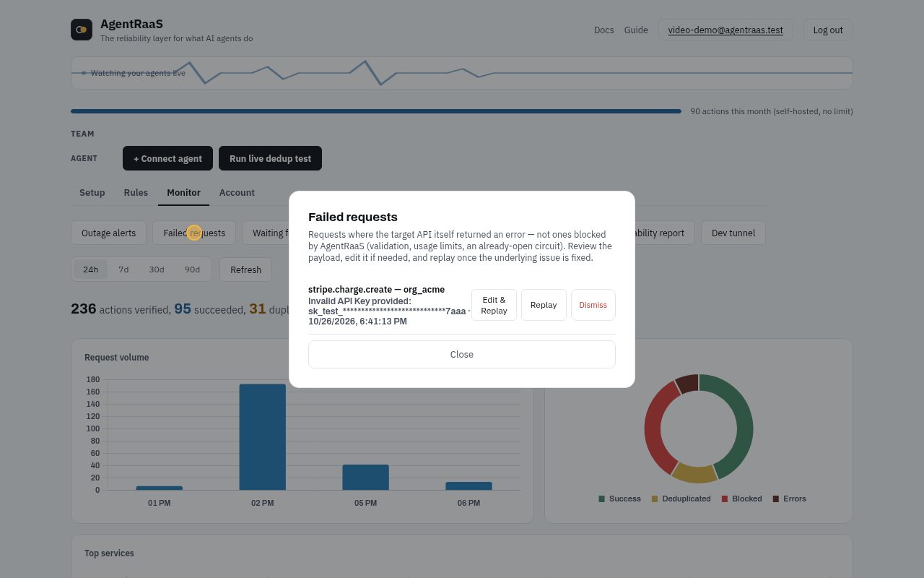Open Outage alerts
Viewport: 924px width, 578px height.
[108, 233]
